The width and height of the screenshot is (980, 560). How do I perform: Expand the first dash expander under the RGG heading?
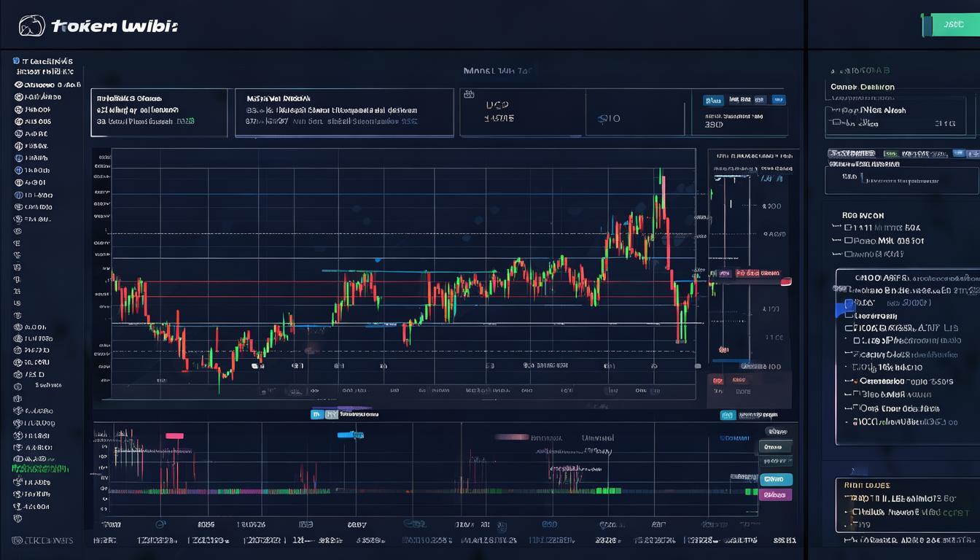click(x=836, y=227)
